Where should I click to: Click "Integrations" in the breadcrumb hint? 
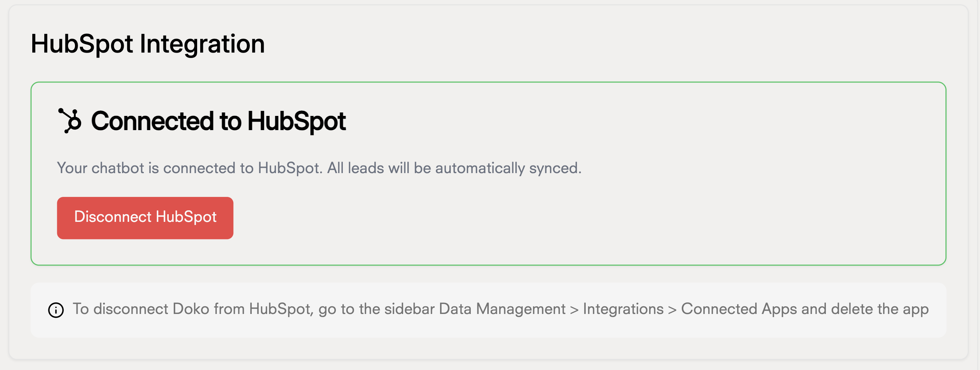623,309
